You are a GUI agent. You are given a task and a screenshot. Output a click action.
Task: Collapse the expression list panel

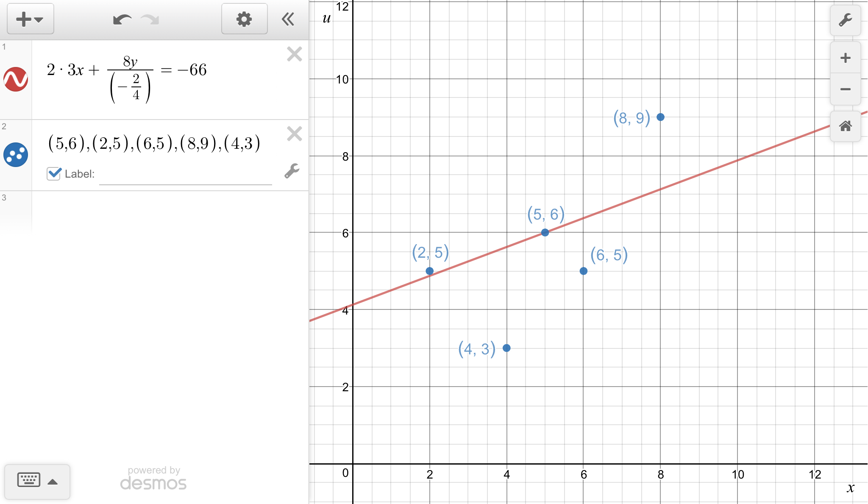click(288, 19)
